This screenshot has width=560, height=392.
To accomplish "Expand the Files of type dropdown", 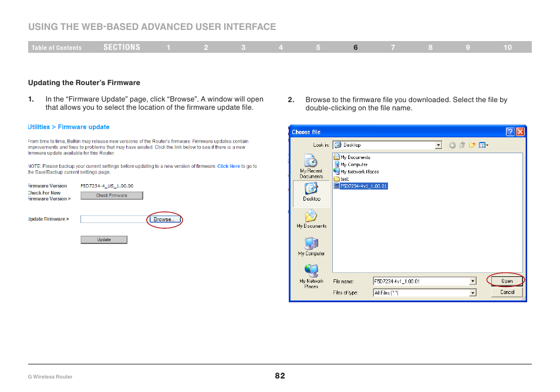I will tap(473, 293).
